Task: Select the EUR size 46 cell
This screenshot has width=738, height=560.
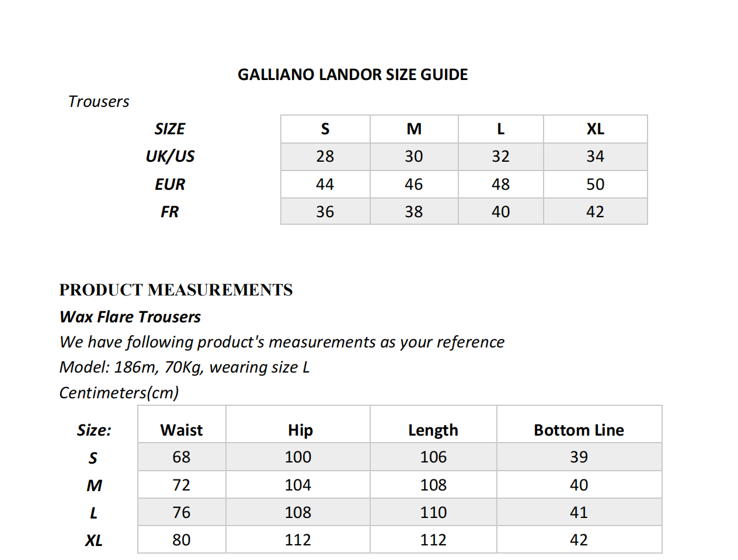Action: point(413,185)
